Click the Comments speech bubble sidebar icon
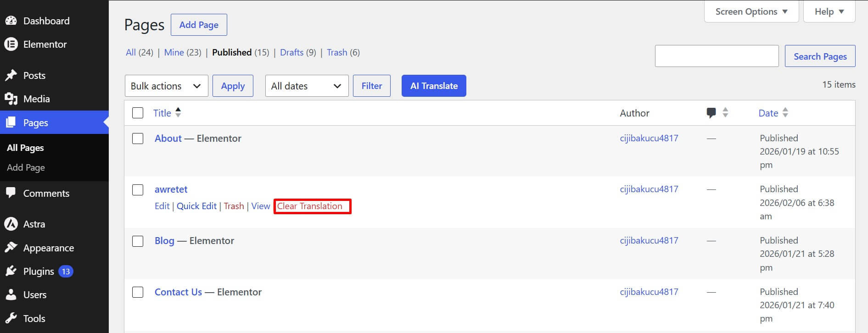868x333 pixels. click(x=11, y=193)
